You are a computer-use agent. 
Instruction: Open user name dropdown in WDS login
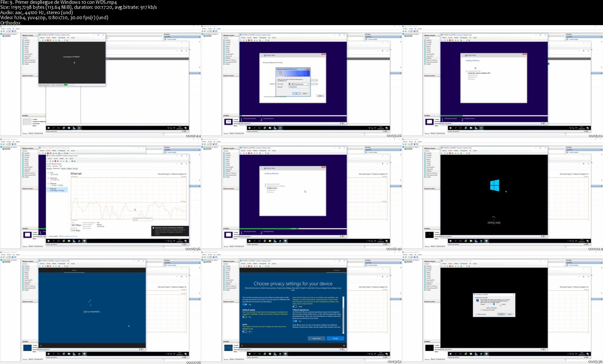click(x=307, y=84)
